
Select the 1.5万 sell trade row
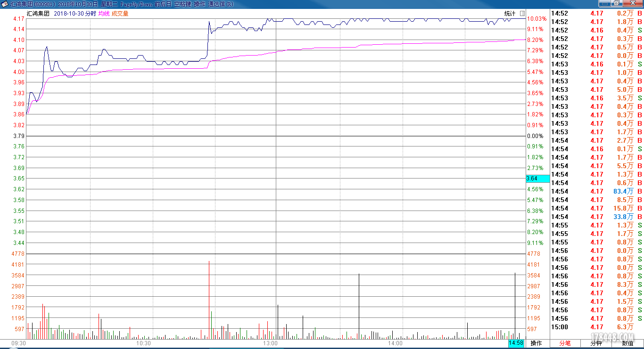597,301
